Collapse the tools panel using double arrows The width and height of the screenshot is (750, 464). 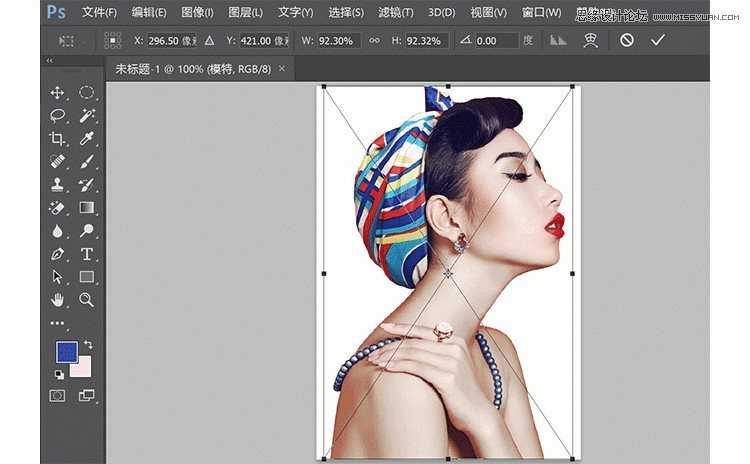(50, 61)
